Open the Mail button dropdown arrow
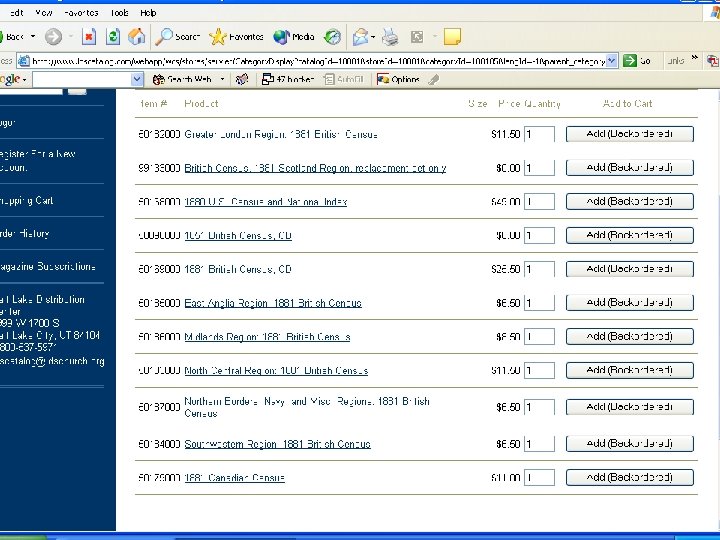Image resolution: width=720 pixels, height=540 pixels. pyautogui.click(x=373, y=37)
